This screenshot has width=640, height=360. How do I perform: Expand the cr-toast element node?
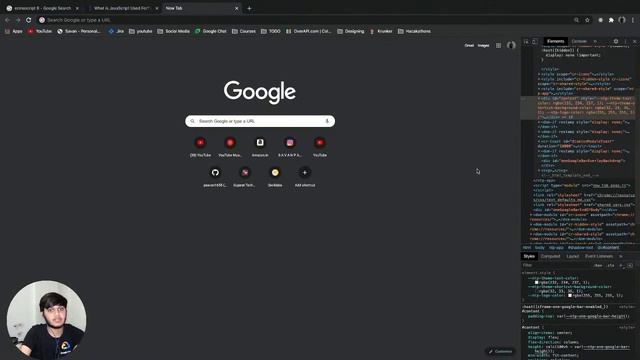[539, 142]
